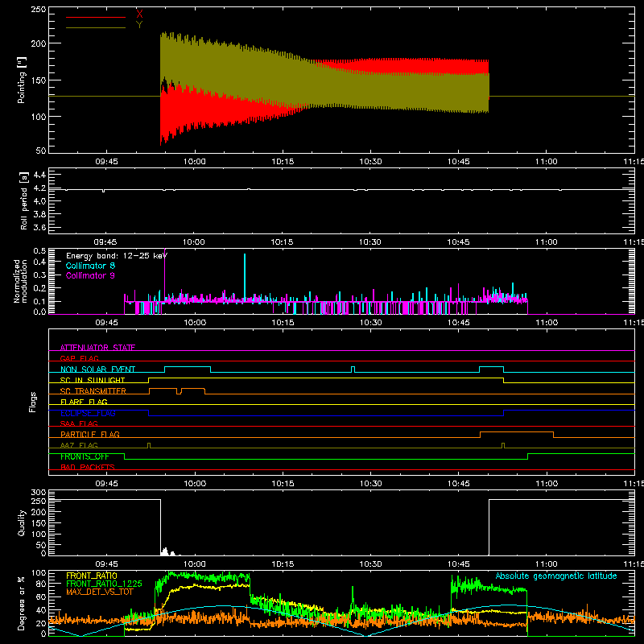Screen dimensions: 644x644
Task: Click the PARTICLE_FLAG label
Action: pyautogui.click(x=90, y=434)
